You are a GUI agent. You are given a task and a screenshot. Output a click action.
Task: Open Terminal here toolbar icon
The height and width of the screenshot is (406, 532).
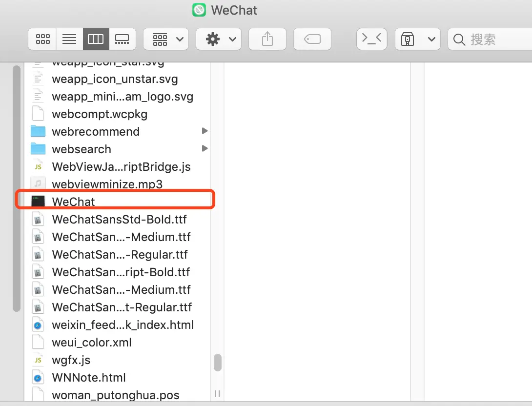[372, 39]
